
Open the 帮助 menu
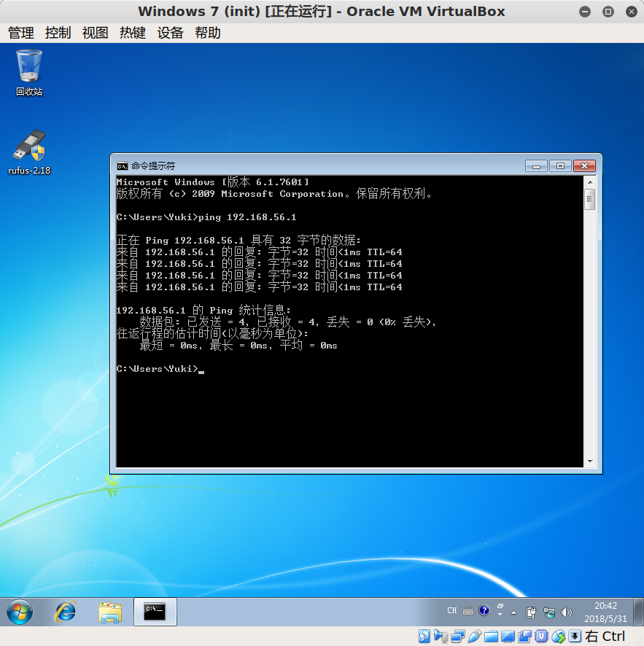pyautogui.click(x=208, y=33)
